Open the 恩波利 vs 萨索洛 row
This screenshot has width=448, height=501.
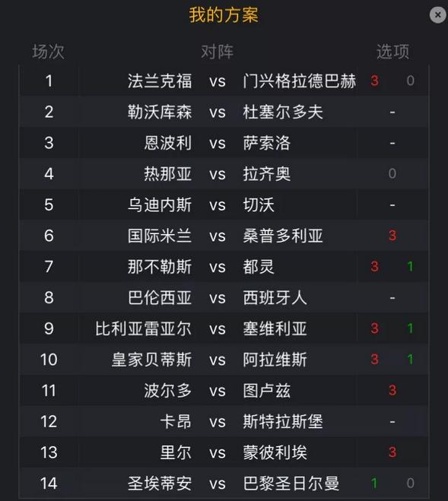[224, 143]
